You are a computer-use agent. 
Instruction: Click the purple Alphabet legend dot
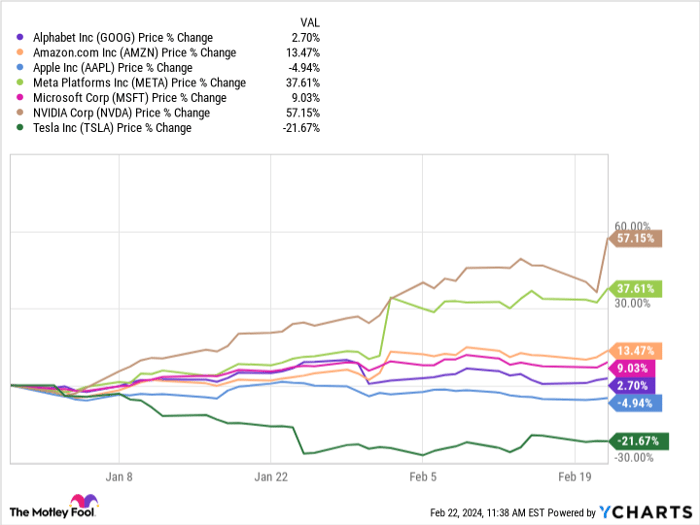tap(20, 38)
